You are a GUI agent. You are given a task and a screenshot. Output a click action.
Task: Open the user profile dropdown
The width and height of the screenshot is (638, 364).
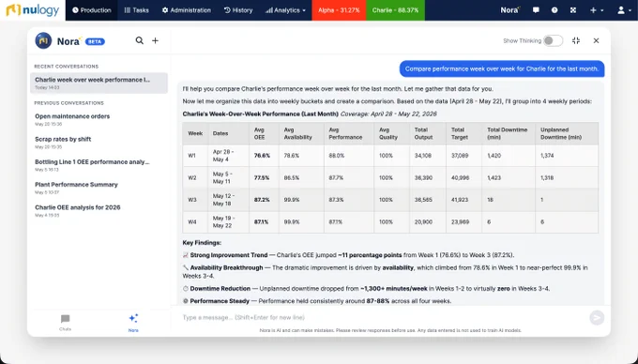tap(623, 10)
